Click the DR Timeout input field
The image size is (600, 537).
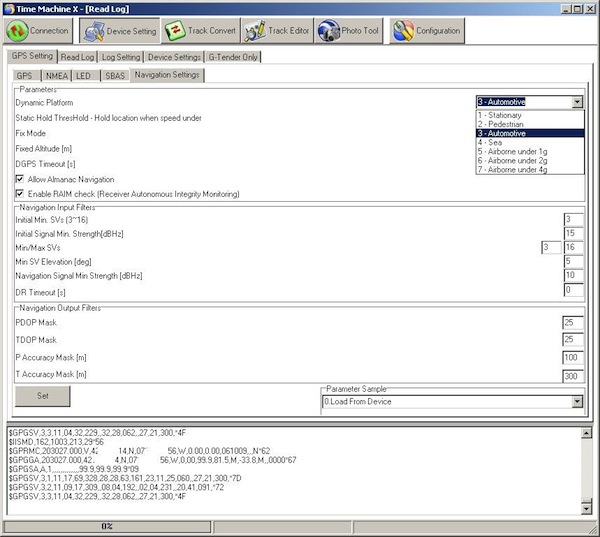573,290
